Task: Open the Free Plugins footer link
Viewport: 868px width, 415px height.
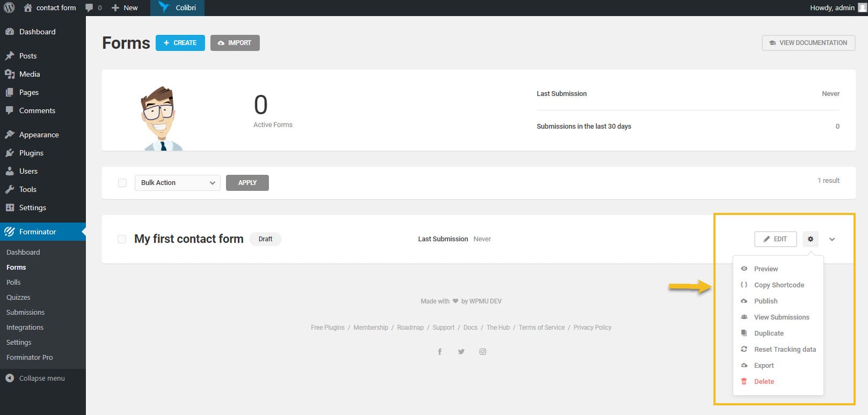Action: click(x=327, y=328)
